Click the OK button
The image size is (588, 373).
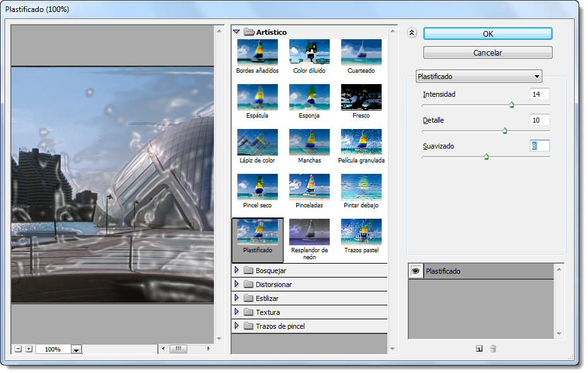(487, 34)
